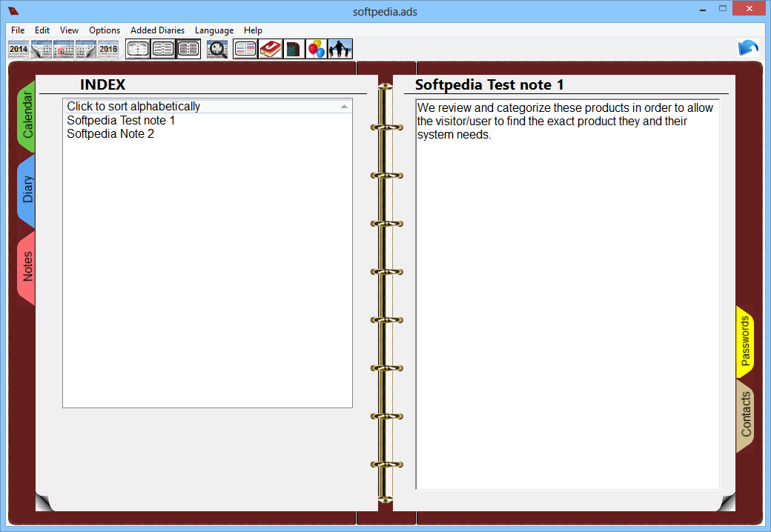Click the note title 'Softpedia Test note 1'
Image resolution: width=771 pixels, height=532 pixels.
click(489, 84)
